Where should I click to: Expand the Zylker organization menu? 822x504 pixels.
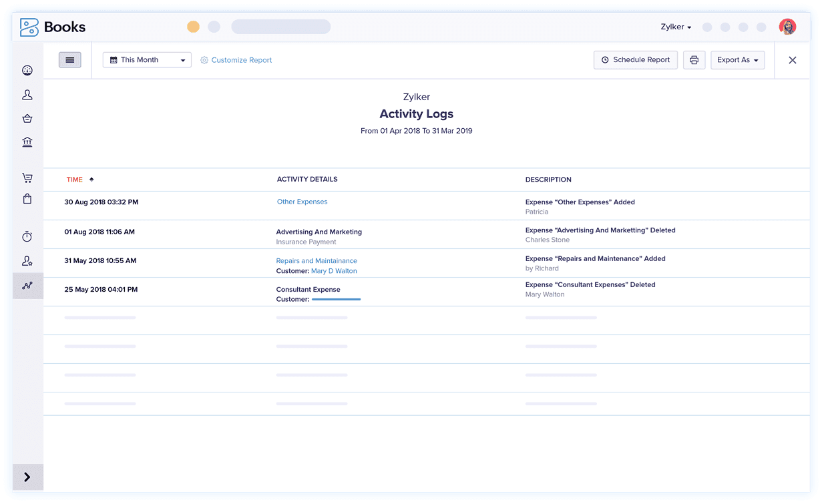(674, 27)
